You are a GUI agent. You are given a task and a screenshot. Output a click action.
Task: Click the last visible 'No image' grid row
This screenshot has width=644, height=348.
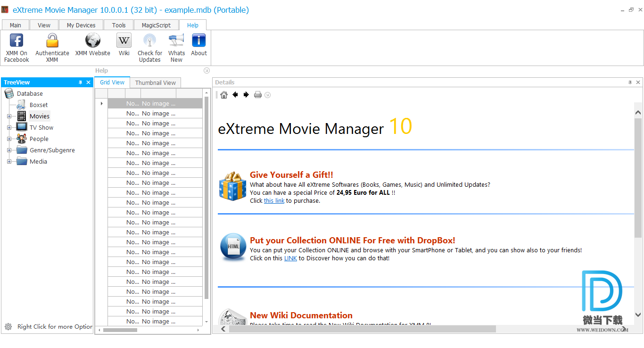pyautogui.click(x=155, y=321)
